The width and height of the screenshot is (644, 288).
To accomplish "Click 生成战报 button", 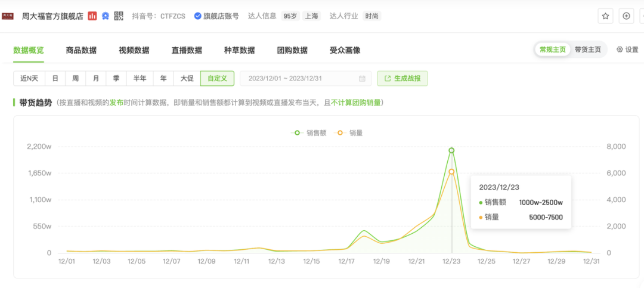I will click(402, 79).
